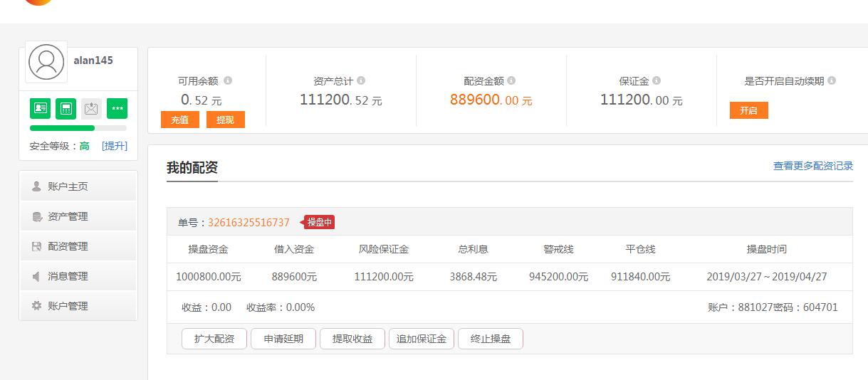
Task: Select the 我的配资 tab heading
Action: point(192,168)
